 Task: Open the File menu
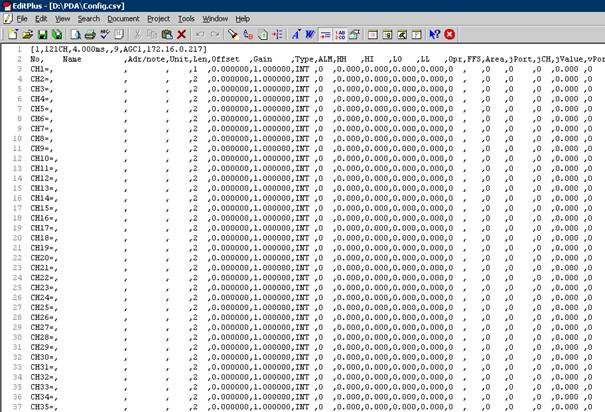[x=21, y=19]
